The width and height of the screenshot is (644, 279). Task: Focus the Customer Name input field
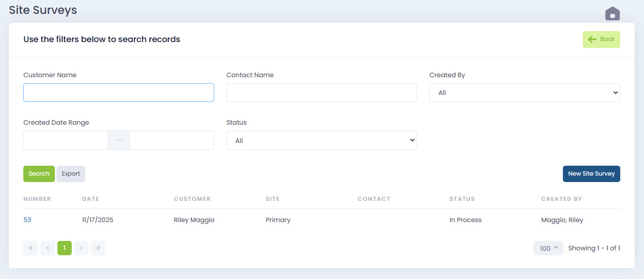tap(119, 93)
